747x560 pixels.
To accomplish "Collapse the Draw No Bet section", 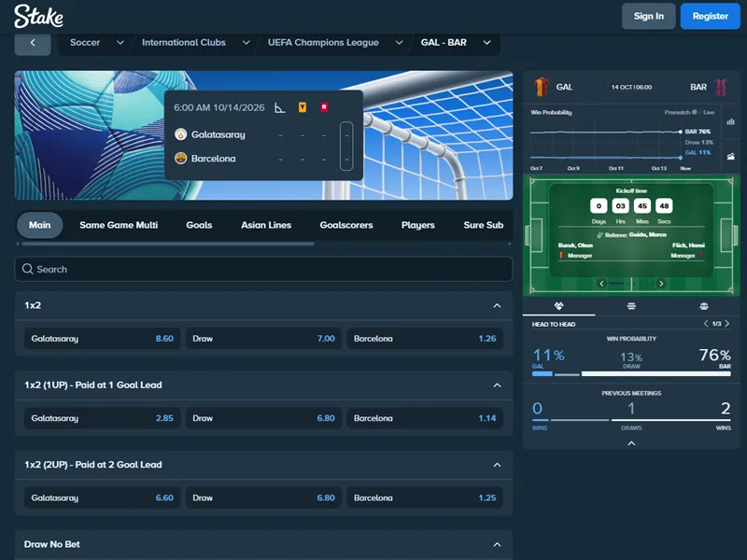I will tap(497, 544).
